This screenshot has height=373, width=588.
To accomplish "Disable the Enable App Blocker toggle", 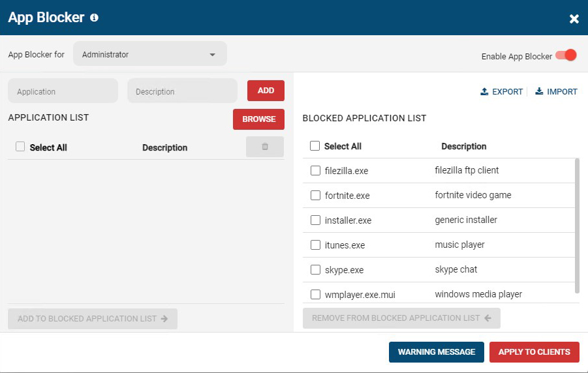I will coord(566,55).
